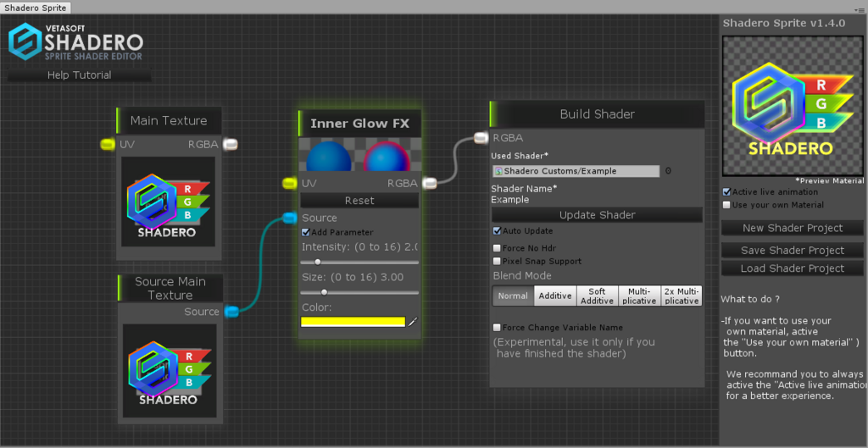This screenshot has height=448, width=868.
Task: Toggle Auto Update checkbox
Action: (497, 230)
